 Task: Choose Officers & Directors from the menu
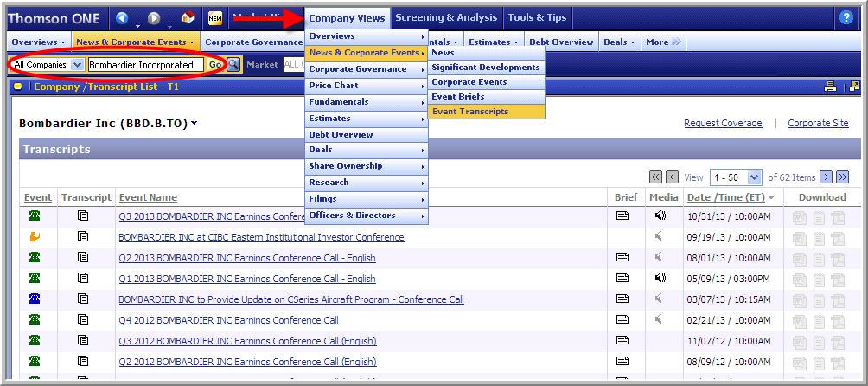tap(367, 216)
